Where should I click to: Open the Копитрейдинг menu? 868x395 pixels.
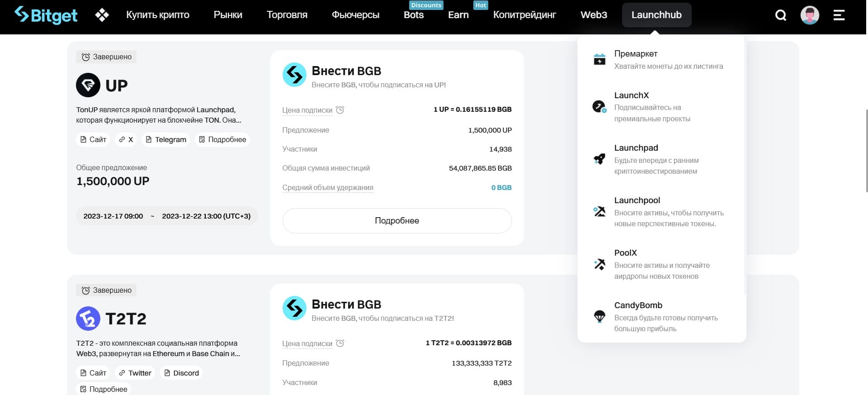tap(524, 15)
